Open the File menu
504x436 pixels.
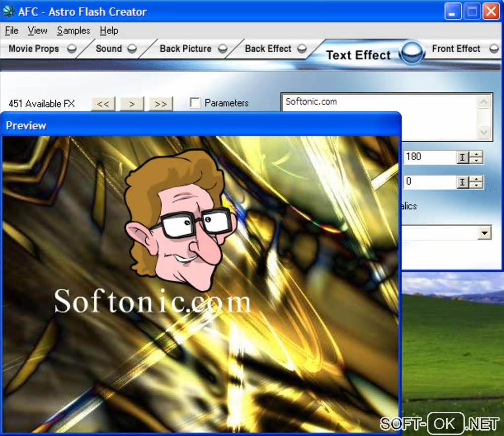pos(11,31)
